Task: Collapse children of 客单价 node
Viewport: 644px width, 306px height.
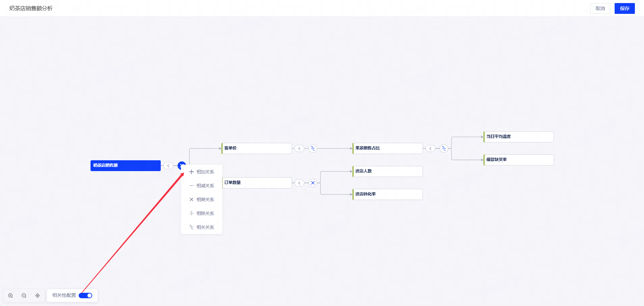Action: coord(299,148)
